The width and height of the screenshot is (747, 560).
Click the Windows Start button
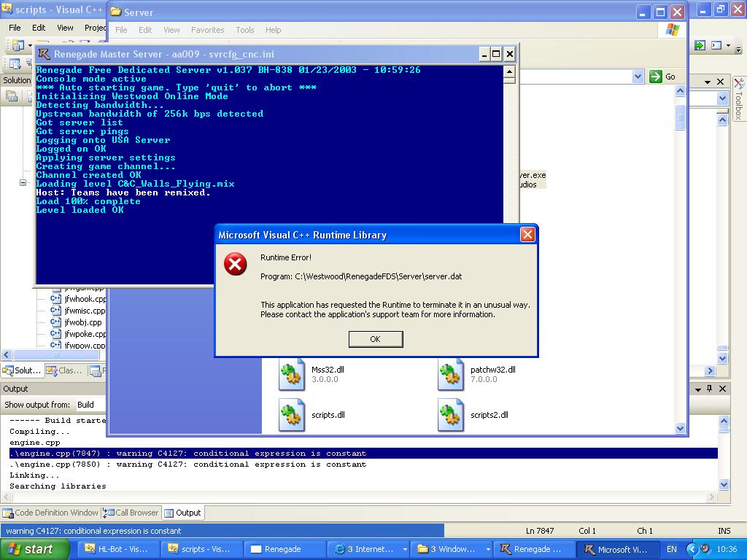[x=34, y=549]
